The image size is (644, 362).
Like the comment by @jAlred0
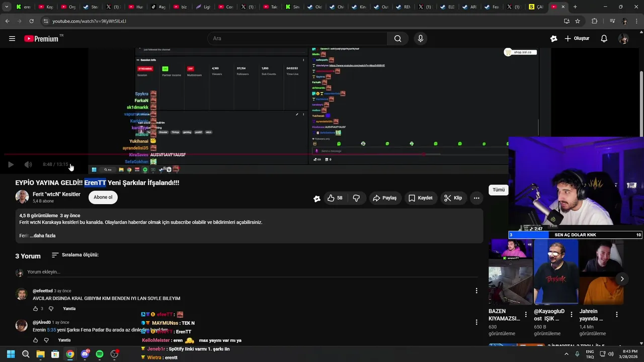pos(35,340)
